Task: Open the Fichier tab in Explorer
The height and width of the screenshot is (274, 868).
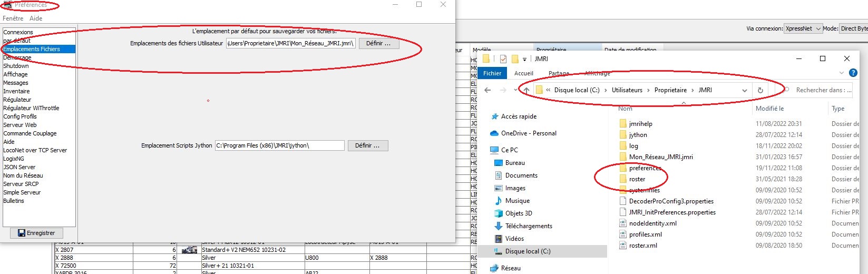Action: [492, 73]
